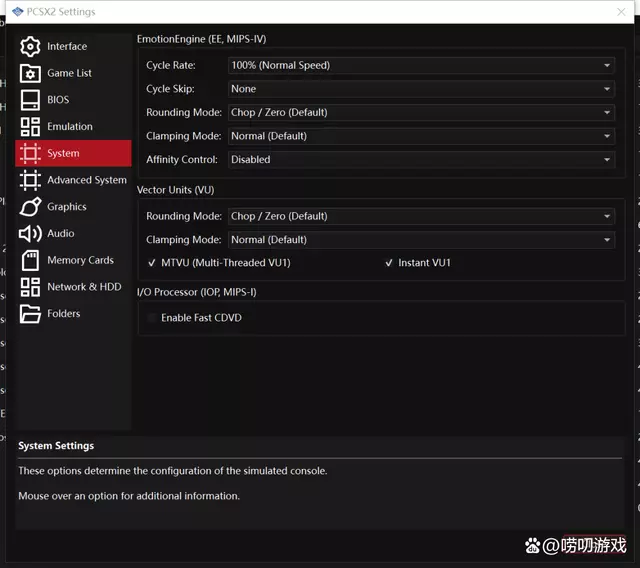Open Network & HDD settings

(73, 287)
